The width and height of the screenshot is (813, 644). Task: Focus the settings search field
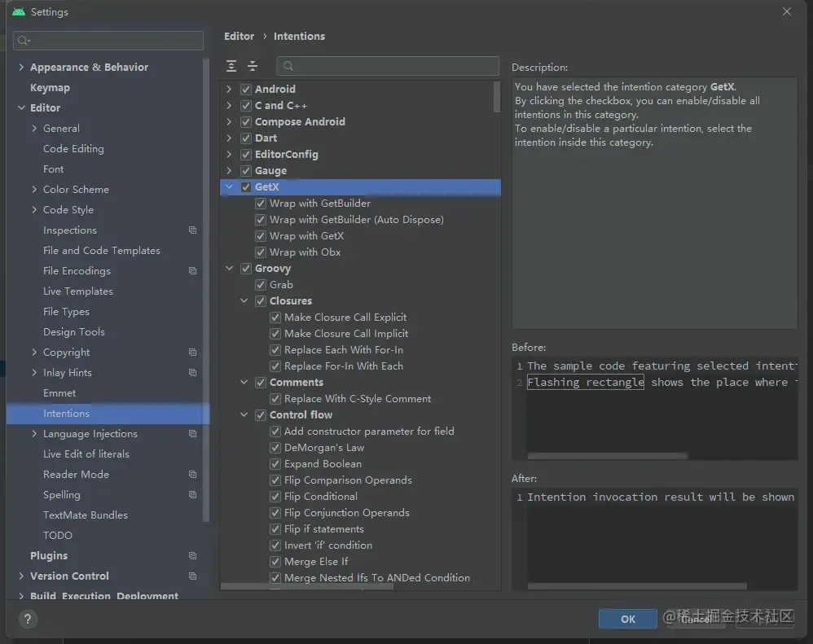pyautogui.click(x=108, y=41)
